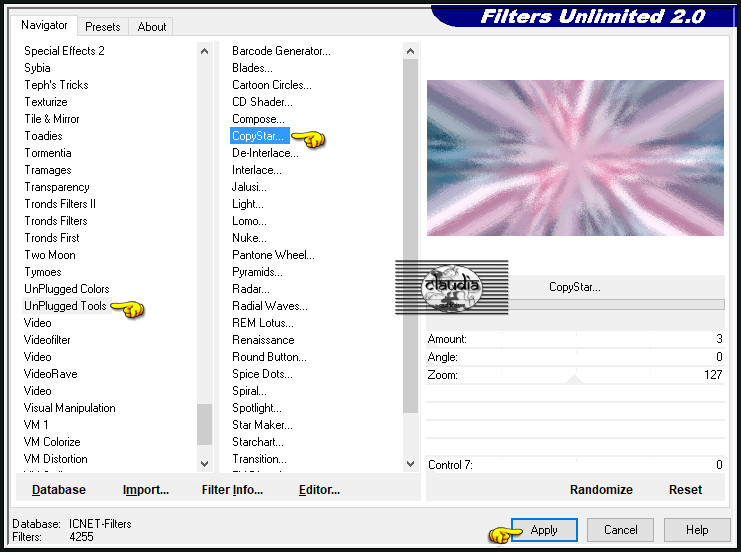Select Nuke... filter
The image size is (741, 552).
pos(249,238)
